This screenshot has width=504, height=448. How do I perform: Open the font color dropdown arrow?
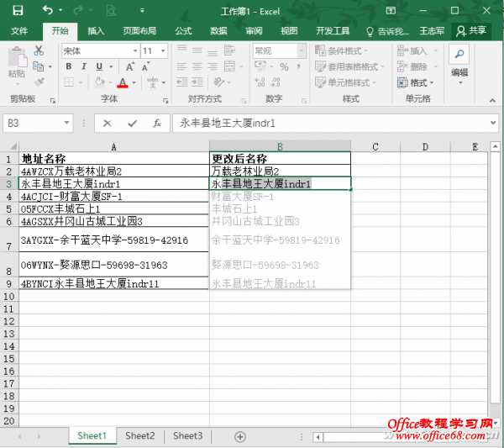click(x=134, y=82)
